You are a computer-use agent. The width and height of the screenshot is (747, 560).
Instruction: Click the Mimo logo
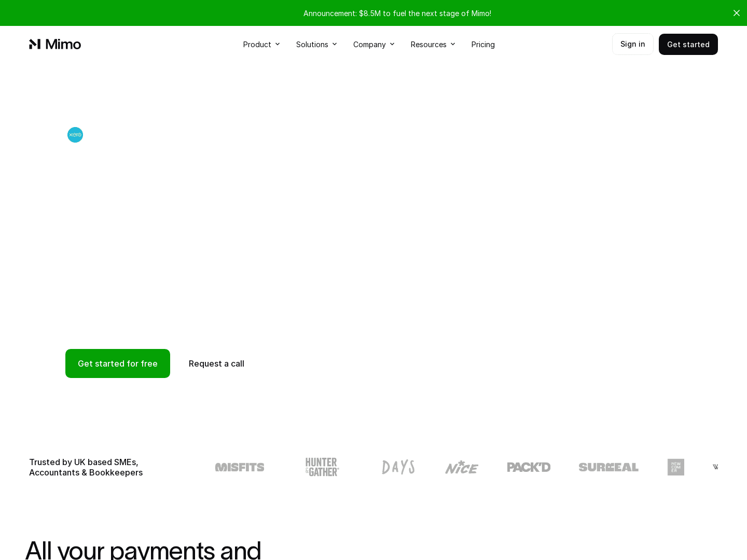55,44
